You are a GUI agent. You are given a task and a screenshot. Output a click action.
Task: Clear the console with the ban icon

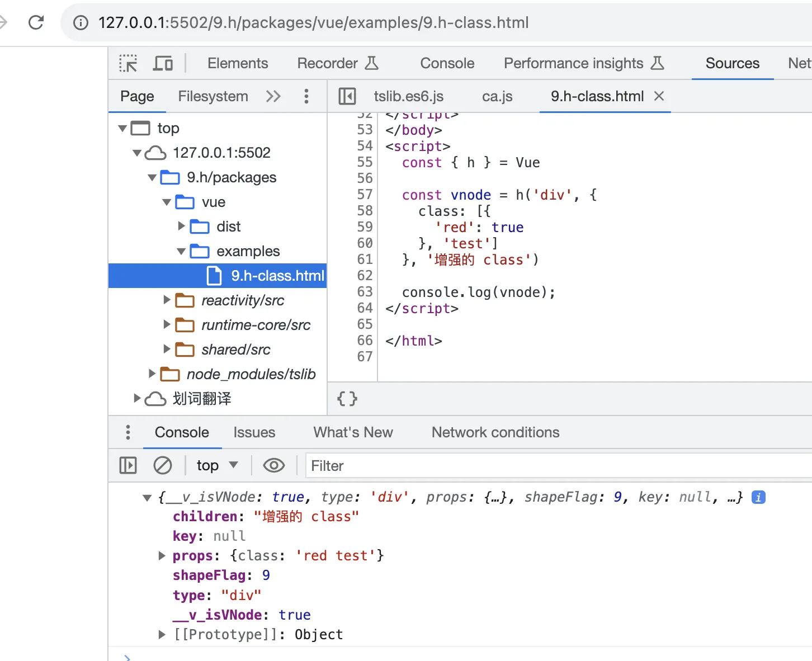click(x=163, y=465)
